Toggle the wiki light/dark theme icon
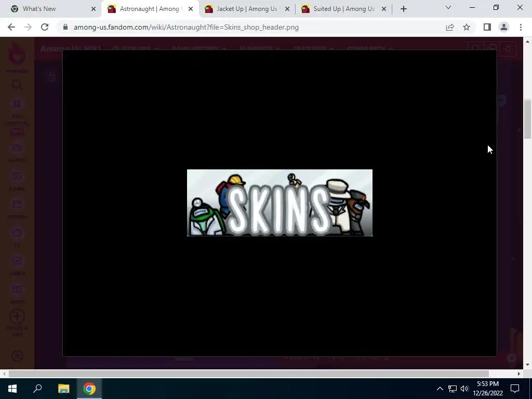The image size is (532, 399). [x=508, y=48]
